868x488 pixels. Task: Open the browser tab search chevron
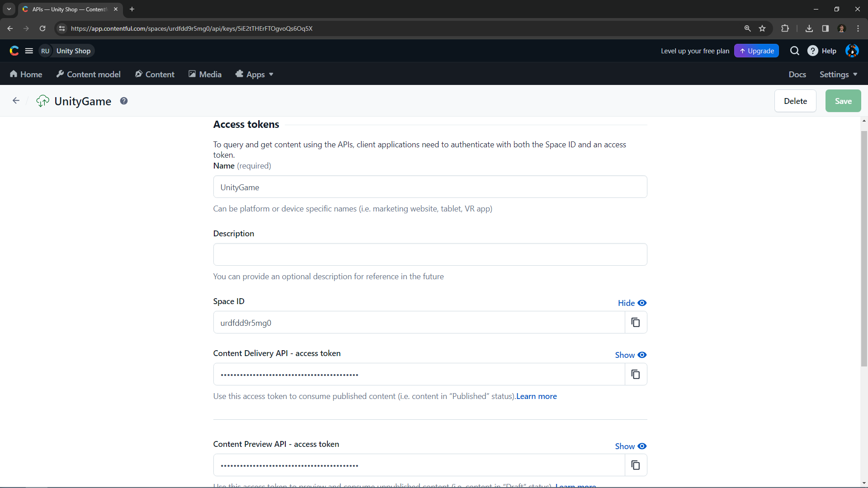coord(9,9)
